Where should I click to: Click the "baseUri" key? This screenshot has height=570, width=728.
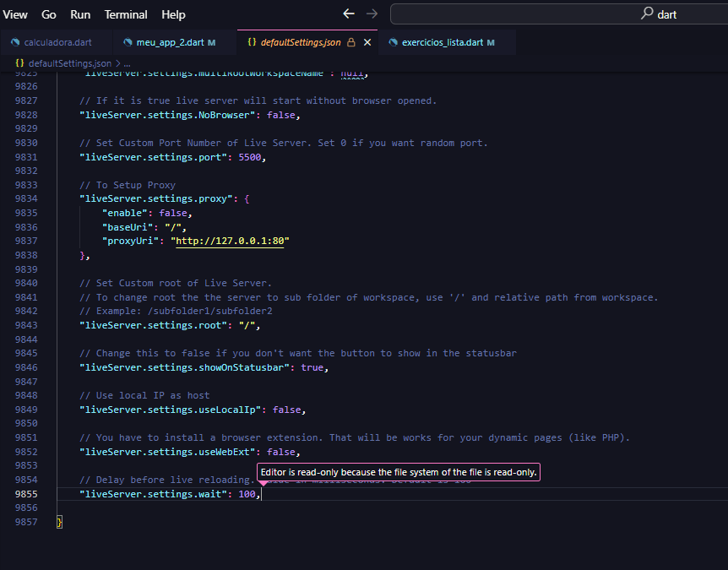tap(128, 227)
